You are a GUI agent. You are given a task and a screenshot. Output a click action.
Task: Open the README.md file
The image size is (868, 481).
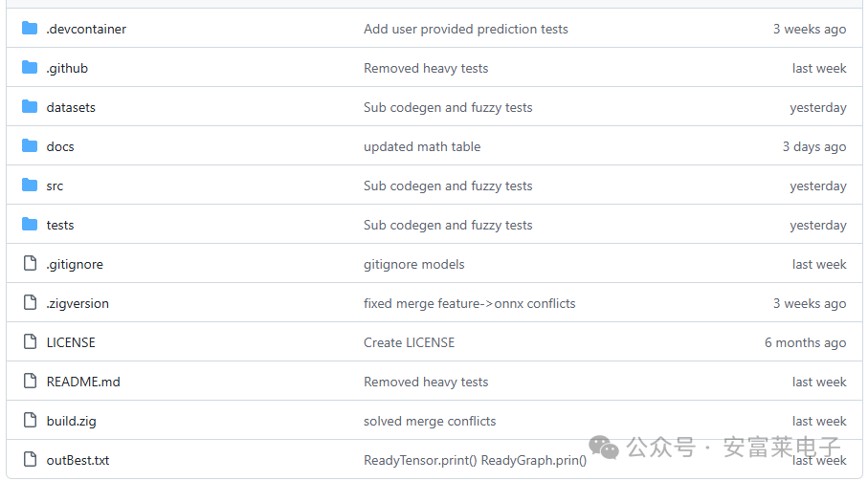(x=83, y=383)
